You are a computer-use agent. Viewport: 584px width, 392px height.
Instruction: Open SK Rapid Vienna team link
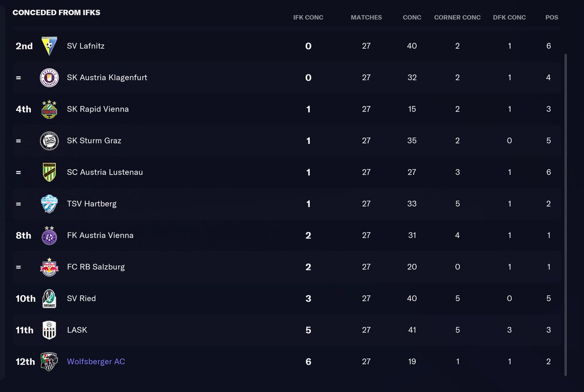click(98, 109)
